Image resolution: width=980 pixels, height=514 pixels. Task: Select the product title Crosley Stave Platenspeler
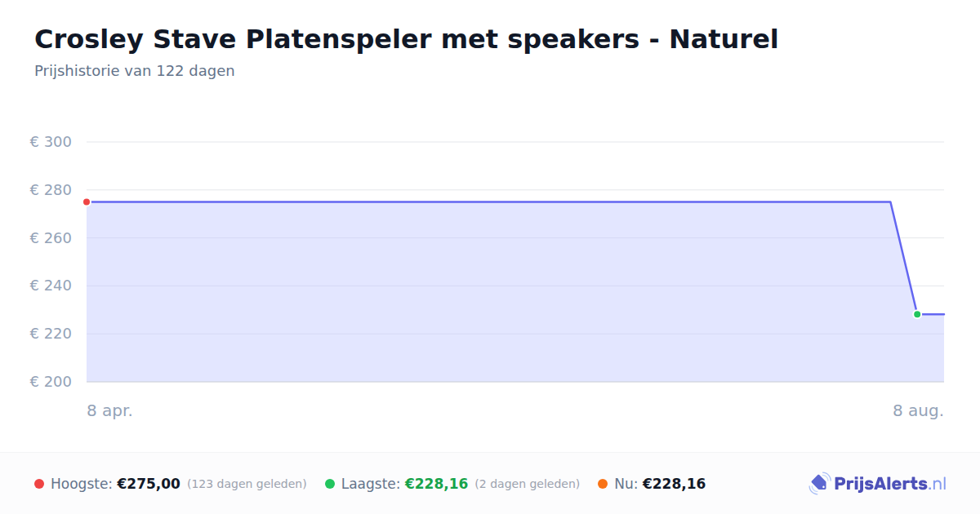(x=406, y=38)
